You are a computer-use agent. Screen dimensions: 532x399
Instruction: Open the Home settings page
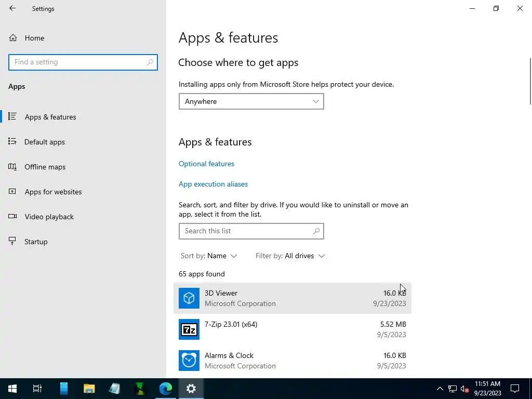point(34,38)
